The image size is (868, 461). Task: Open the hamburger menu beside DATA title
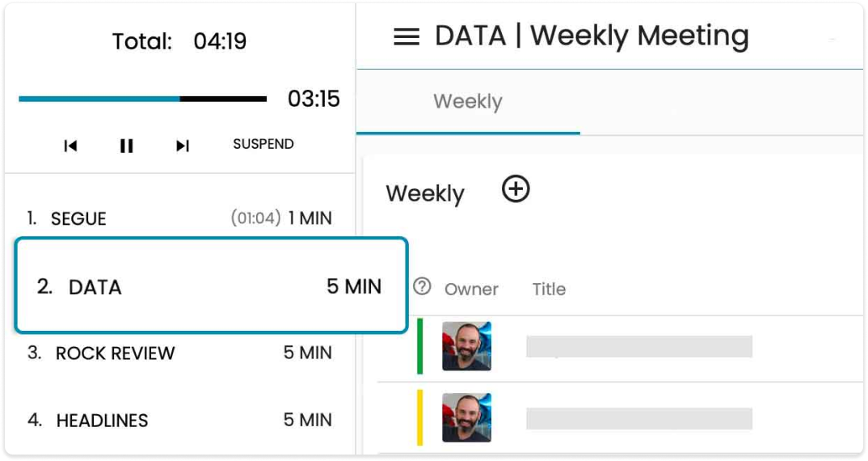coord(407,37)
